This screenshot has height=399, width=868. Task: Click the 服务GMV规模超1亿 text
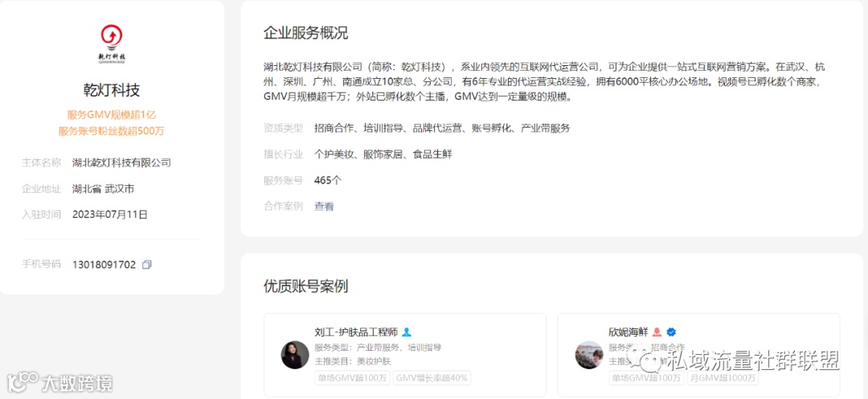tap(112, 115)
